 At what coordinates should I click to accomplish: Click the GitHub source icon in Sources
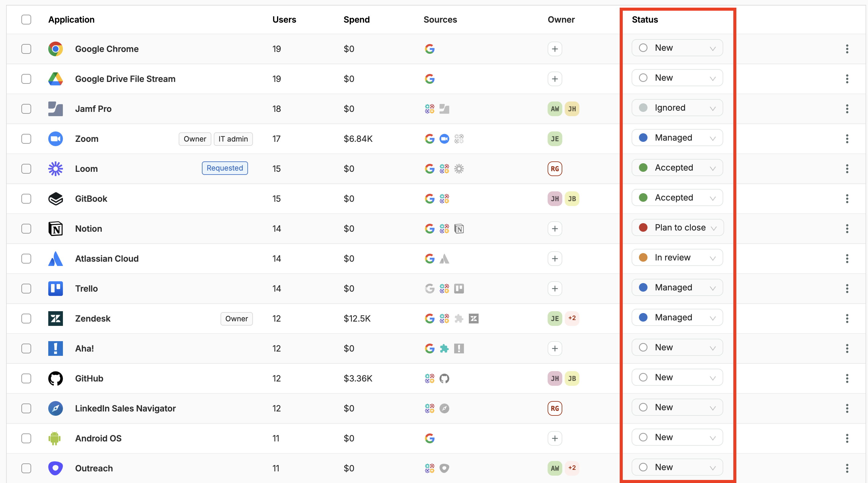(444, 378)
